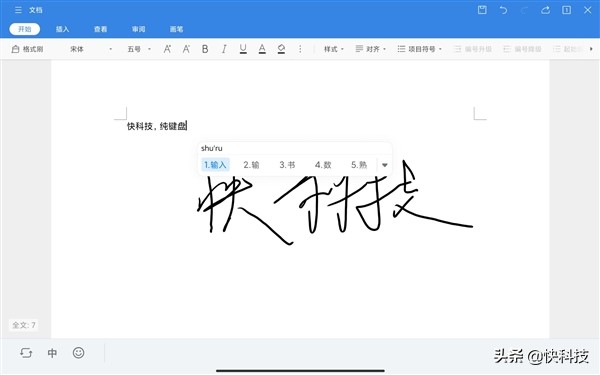Click the share document icon
Screen dimensions: 600x375
pyautogui.click(x=545, y=10)
